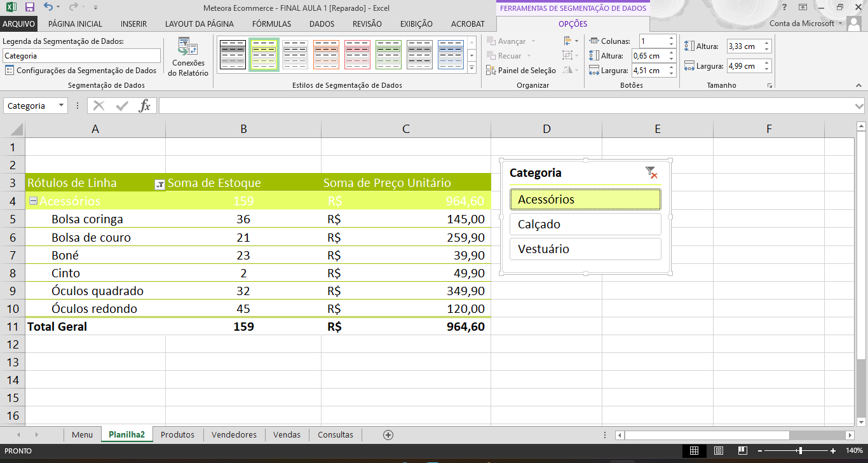Open the Consultas sheet tab
Viewport: 868px width, 463px height.
coord(336,435)
